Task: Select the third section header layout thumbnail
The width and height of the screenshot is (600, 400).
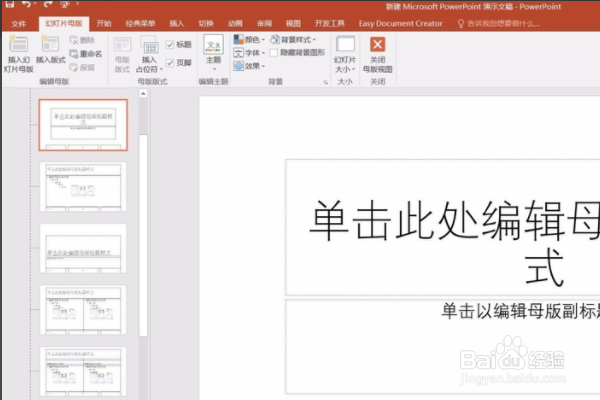Action: (x=83, y=248)
